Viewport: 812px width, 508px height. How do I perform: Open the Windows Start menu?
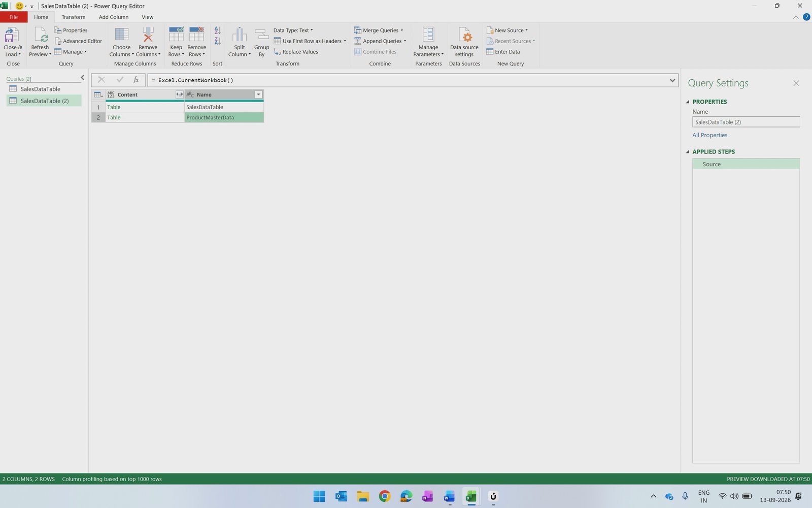click(319, 496)
